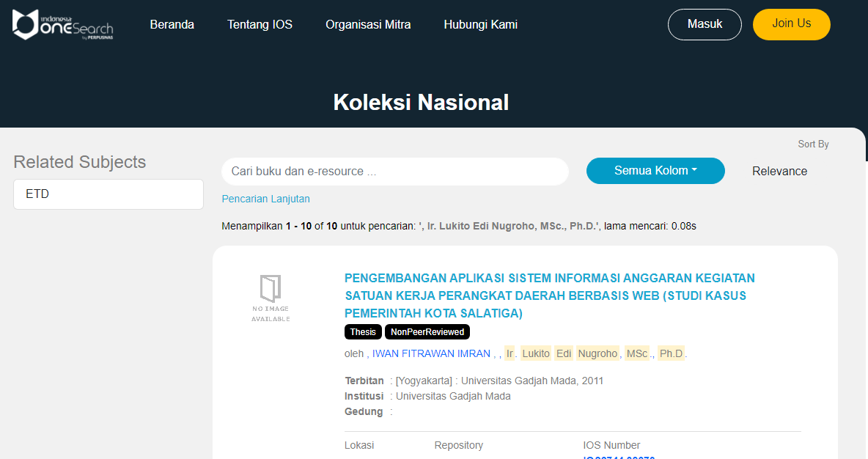Open the Pengembangan Aplikasi Sistem Informasi title
This screenshot has height=459, width=868.
pos(549,295)
